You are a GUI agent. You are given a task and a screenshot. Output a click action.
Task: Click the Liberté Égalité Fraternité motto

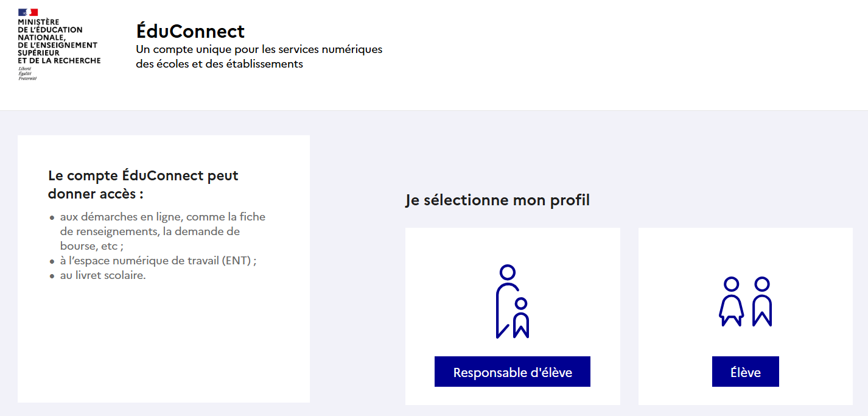27,74
